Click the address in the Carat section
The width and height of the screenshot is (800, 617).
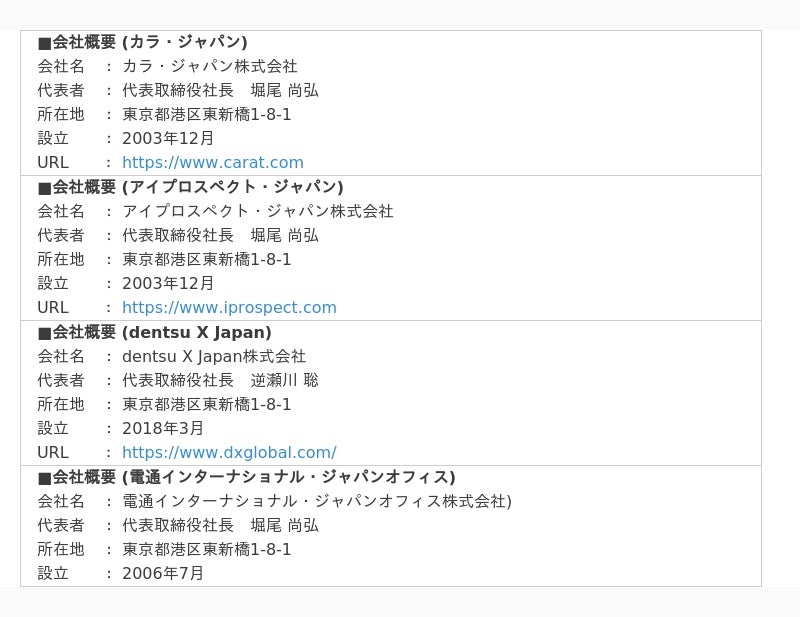point(207,114)
